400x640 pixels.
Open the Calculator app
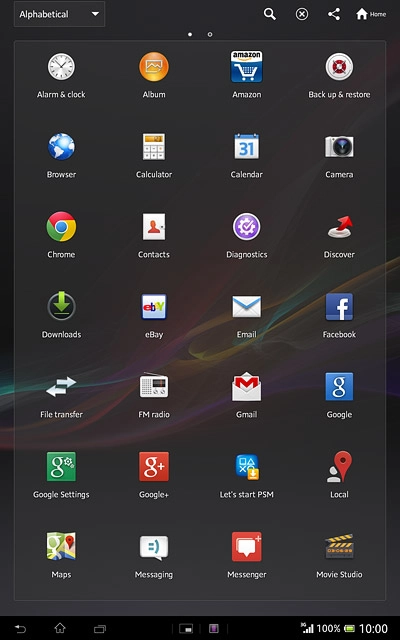tap(154, 147)
